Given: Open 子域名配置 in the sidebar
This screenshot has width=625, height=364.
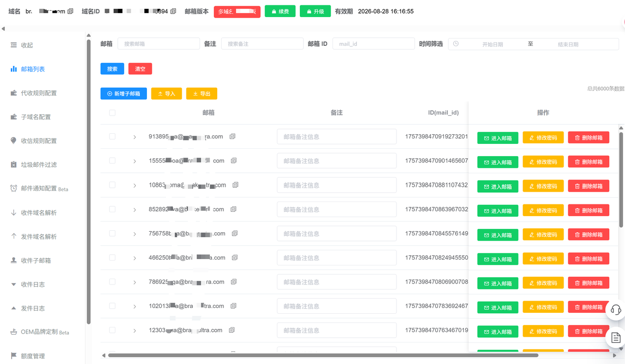Looking at the screenshot, I should 36,117.
